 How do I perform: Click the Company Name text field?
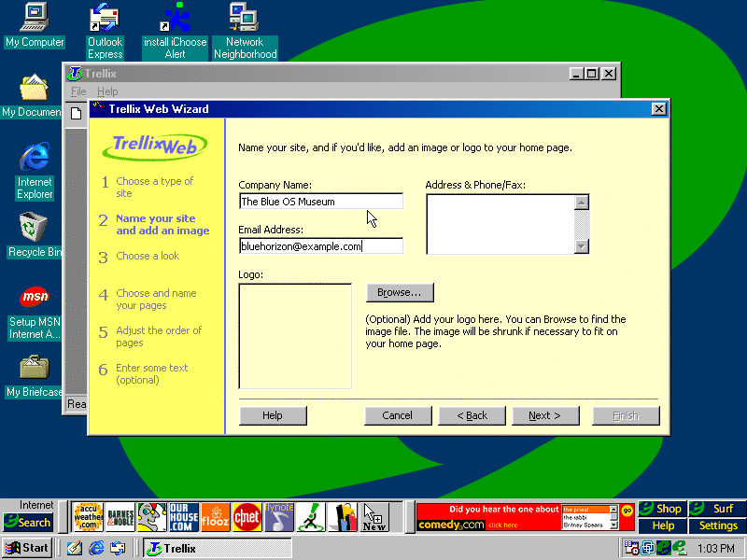pyautogui.click(x=320, y=202)
